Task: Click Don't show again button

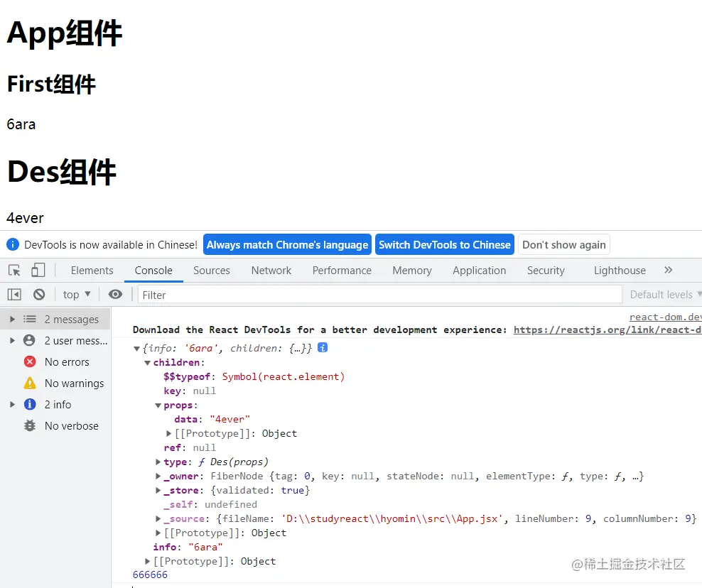Action: (564, 244)
